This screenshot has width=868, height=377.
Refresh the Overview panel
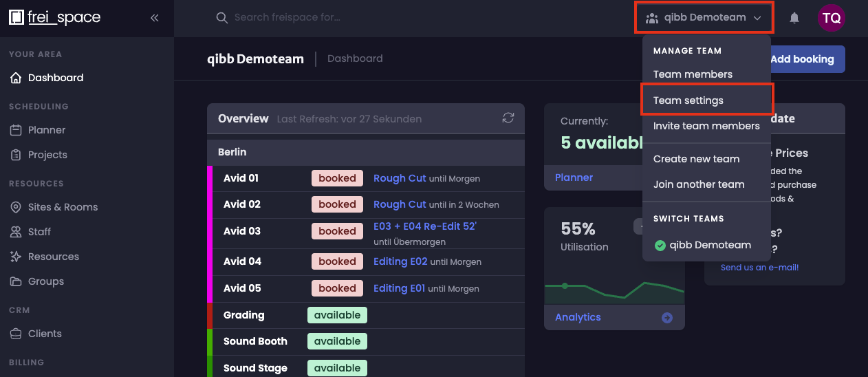pyautogui.click(x=508, y=118)
